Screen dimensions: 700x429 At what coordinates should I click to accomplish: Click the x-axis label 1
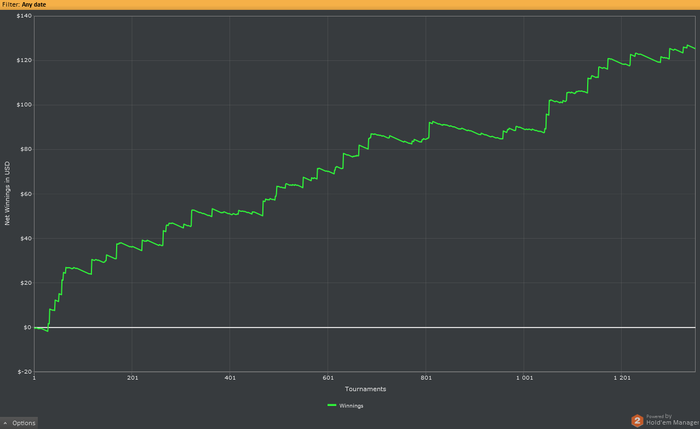34,378
